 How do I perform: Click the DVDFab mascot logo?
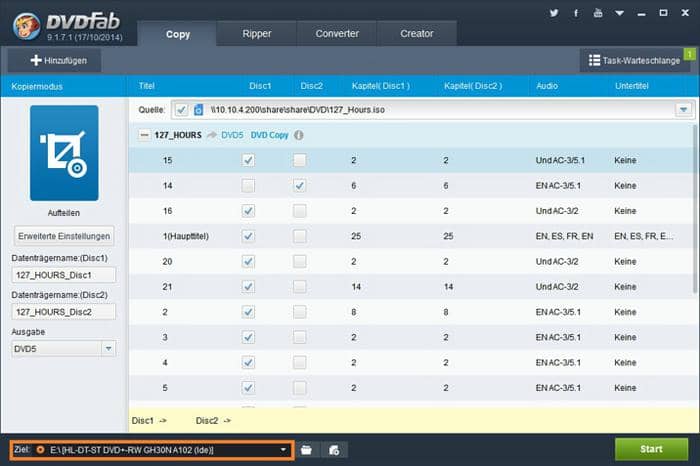(27, 25)
